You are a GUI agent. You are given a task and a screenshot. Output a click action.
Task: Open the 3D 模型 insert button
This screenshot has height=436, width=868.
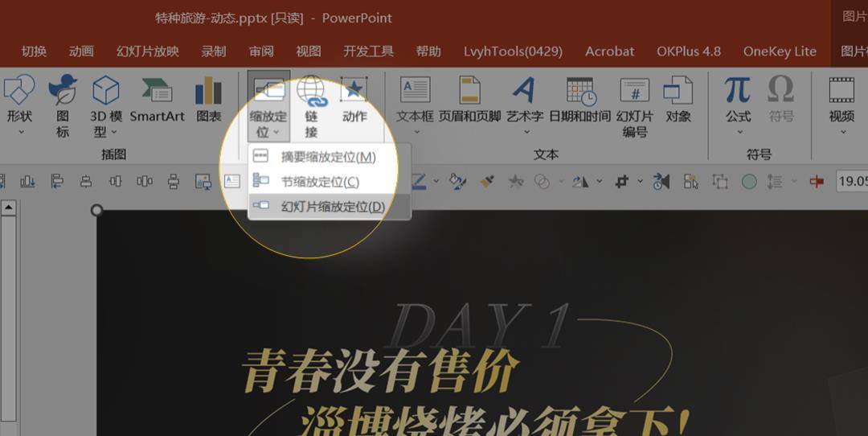106,105
